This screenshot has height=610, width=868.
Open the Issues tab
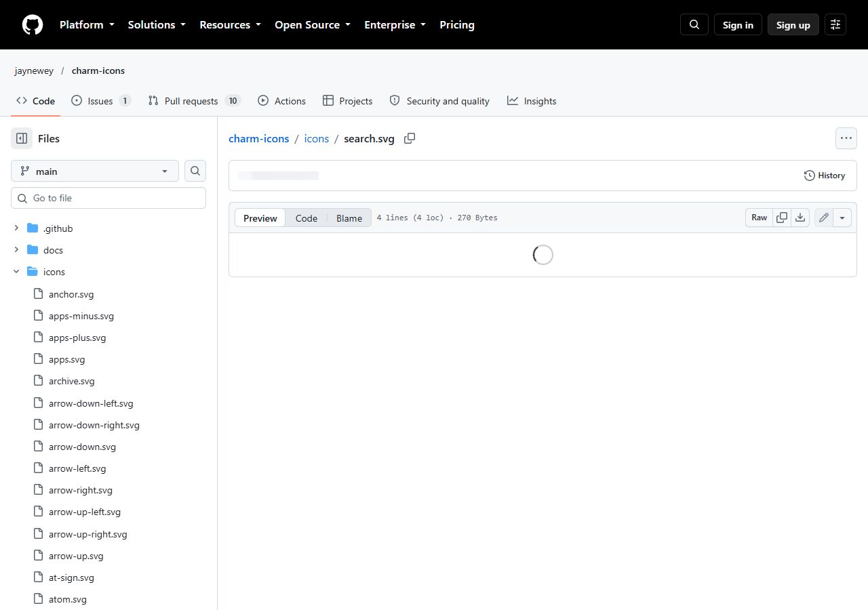coord(101,100)
